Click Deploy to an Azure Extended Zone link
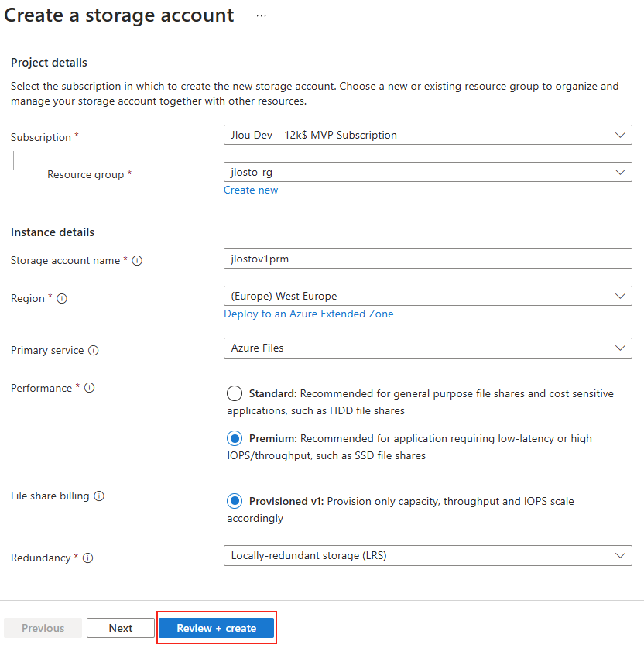644x645 pixels. [308, 314]
